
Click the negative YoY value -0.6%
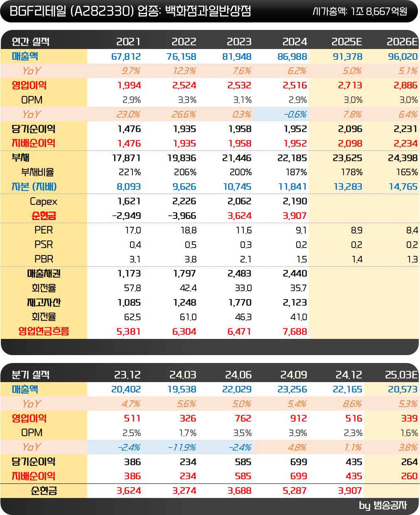(295, 114)
